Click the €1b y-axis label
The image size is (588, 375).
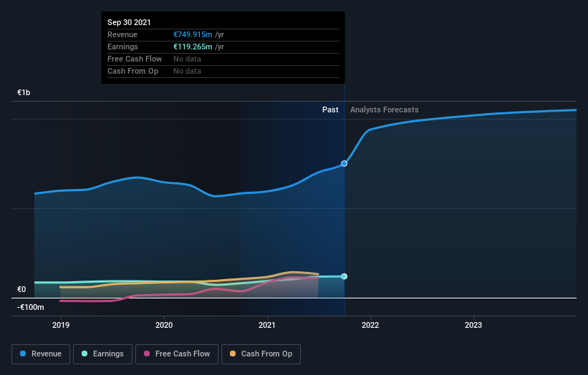coord(24,92)
